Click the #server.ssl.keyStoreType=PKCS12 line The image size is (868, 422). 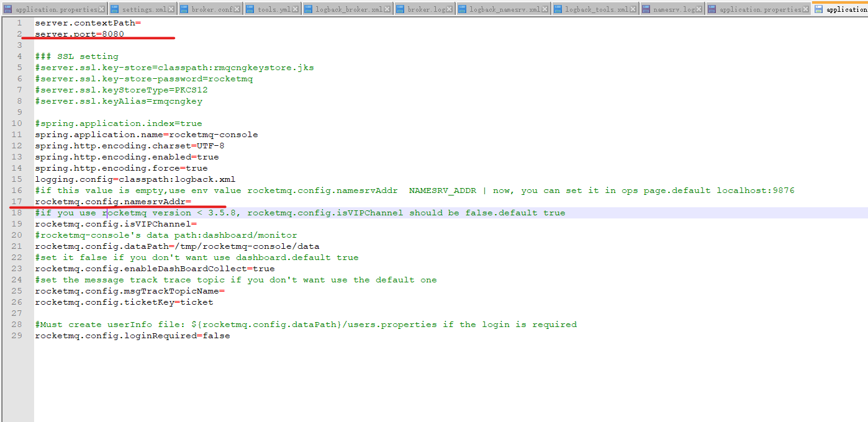point(121,90)
